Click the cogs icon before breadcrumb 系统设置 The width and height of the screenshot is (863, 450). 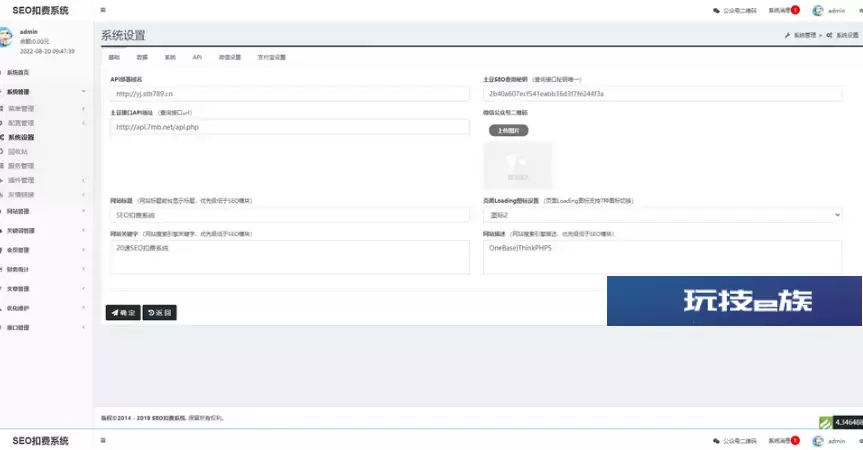point(829,35)
